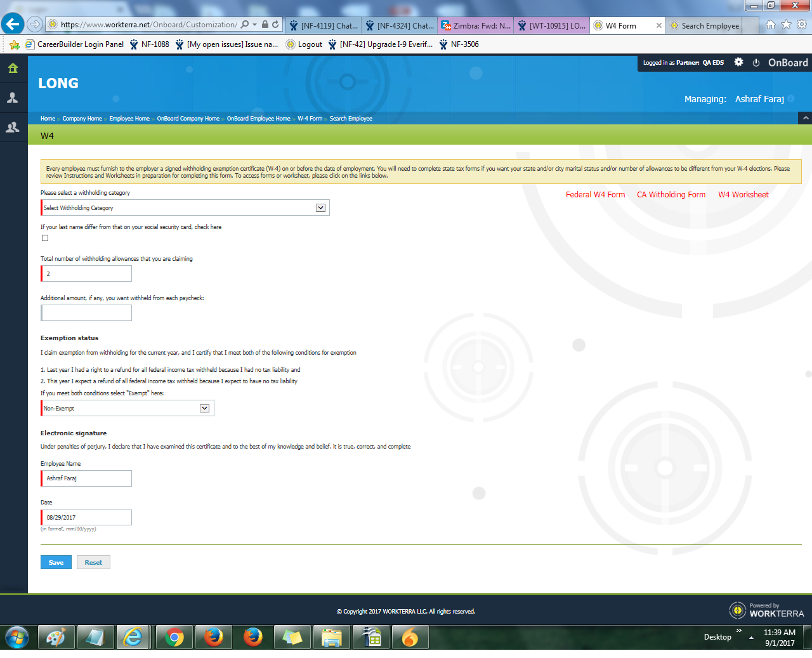Open browser home page icon
The image size is (812, 658).
770,25
